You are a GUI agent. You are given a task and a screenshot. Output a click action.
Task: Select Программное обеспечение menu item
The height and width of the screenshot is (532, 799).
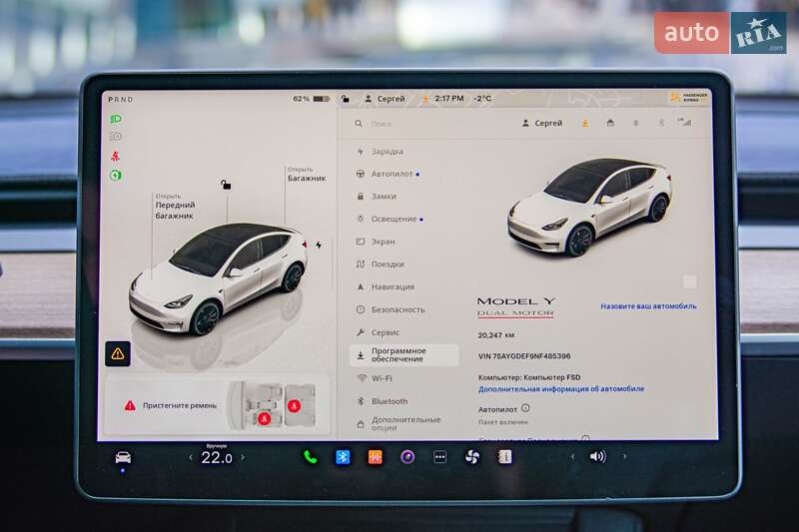pyautogui.click(x=404, y=355)
